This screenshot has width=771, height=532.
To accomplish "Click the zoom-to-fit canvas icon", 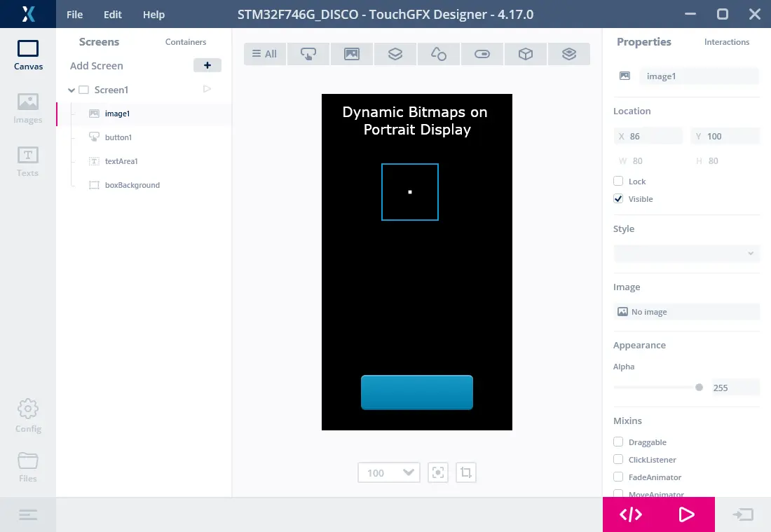I will pos(438,472).
